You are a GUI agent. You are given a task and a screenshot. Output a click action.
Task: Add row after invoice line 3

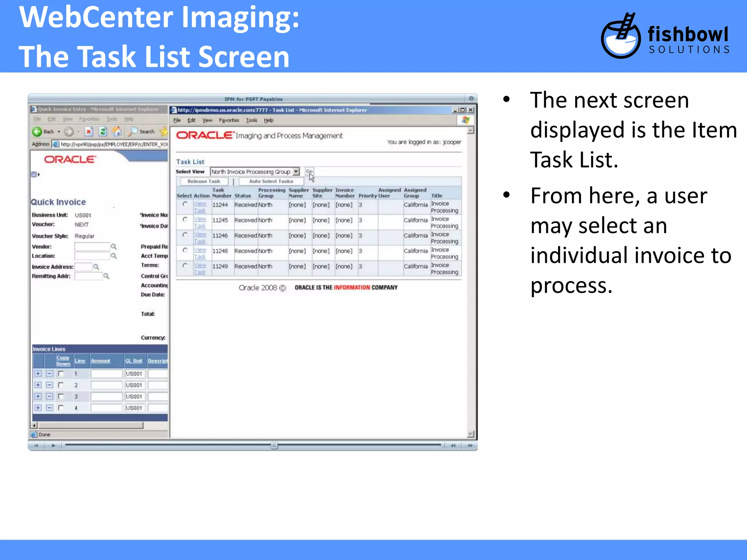coord(38,396)
